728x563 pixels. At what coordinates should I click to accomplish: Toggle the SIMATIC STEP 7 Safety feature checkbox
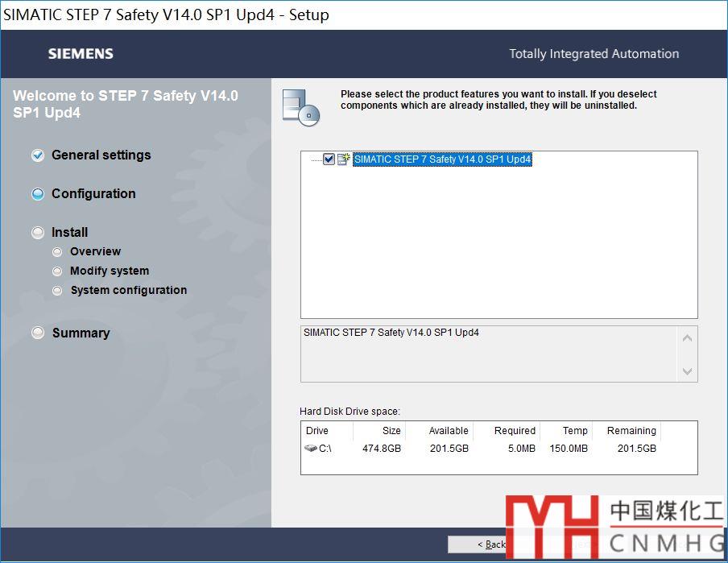[329, 159]
